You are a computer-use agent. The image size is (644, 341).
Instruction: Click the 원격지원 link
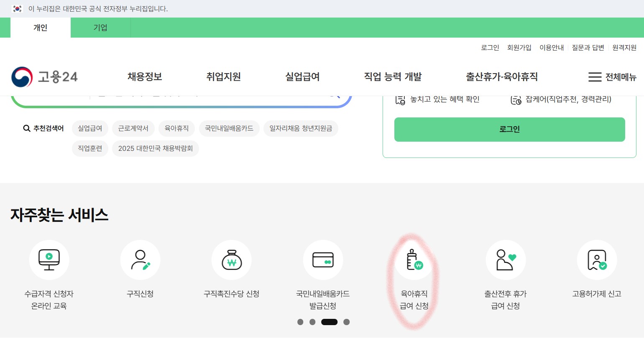pos(624,48)
